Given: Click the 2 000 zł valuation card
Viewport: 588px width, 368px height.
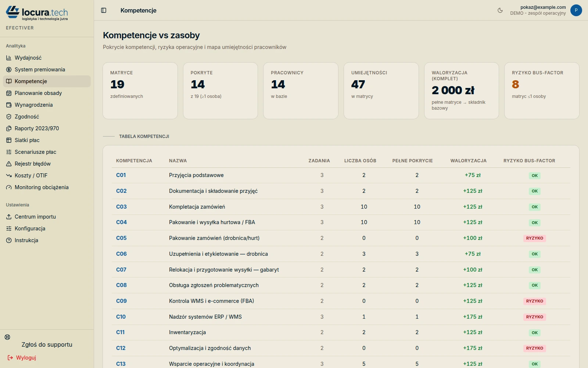Looking at the screenshot, I should click(462, 91).
